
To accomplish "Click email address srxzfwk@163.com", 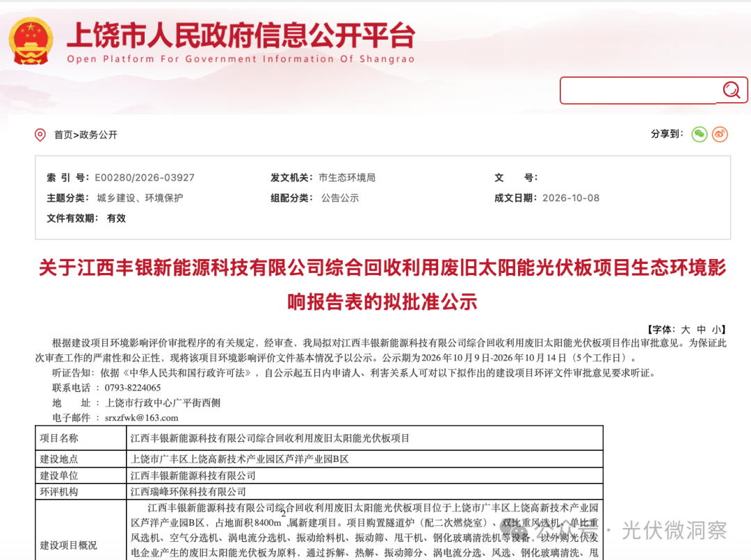I will point(141,418).
